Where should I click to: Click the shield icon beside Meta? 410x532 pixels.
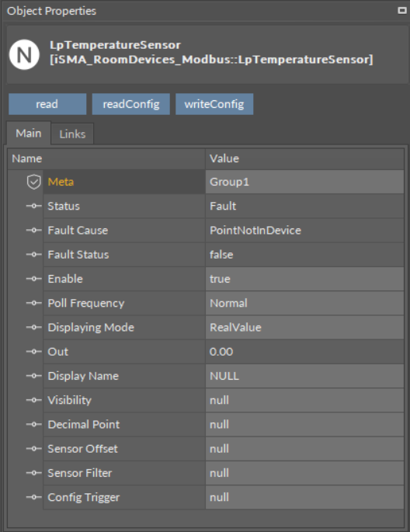[x=33, y=182]
